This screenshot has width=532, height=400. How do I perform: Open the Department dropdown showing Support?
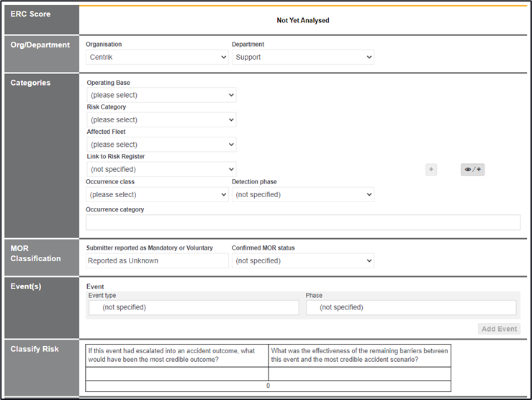click(302, 57)
